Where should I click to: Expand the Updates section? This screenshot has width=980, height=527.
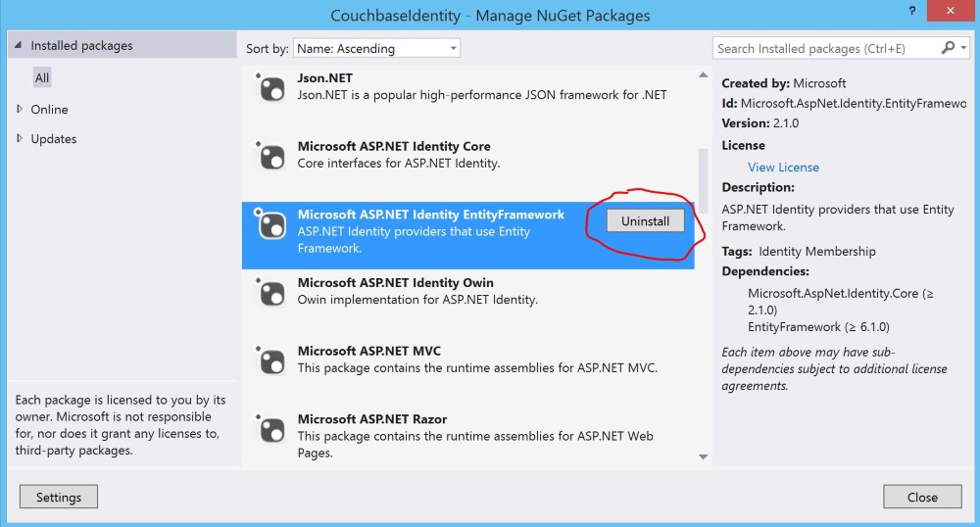pyautogui.click(x=20, y=138)
